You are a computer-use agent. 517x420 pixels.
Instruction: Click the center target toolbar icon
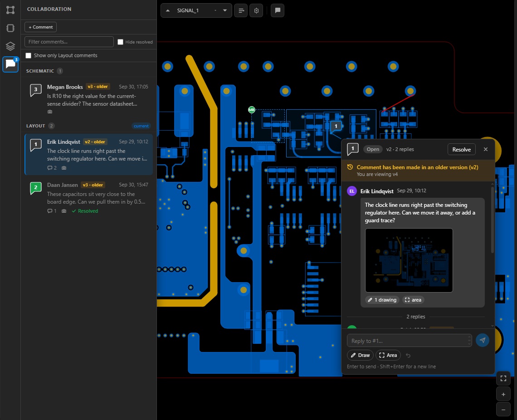[x=257, y=10]
